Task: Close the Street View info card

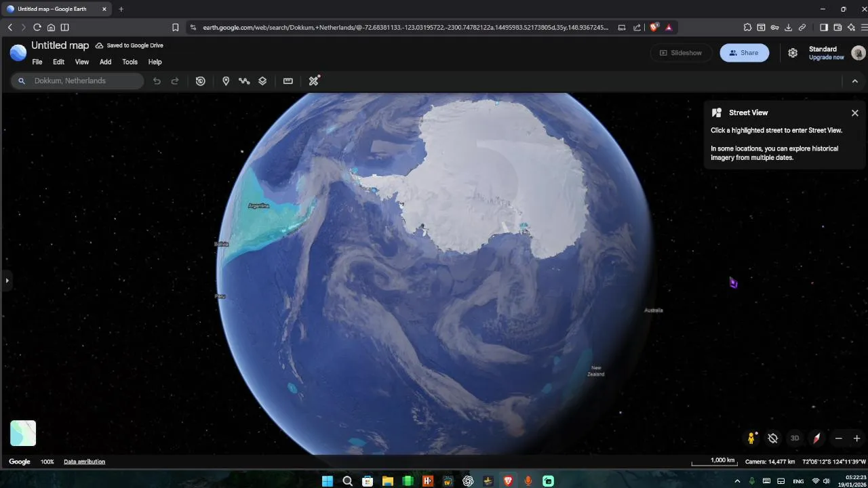Action: (854, 113)
